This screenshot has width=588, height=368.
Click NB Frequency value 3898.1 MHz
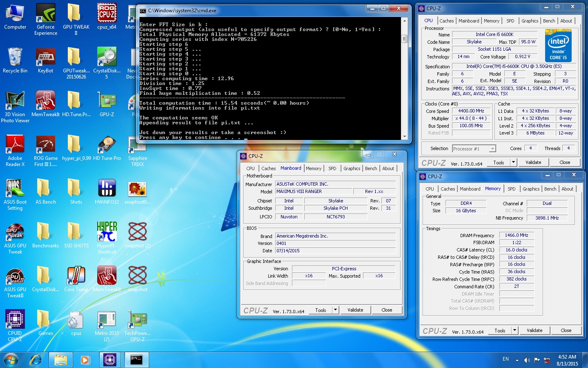coord(547,218)
